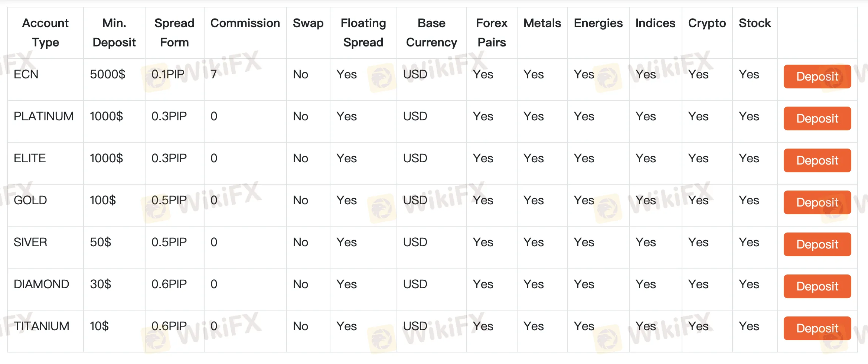The width and height of the screenshot is (868, 364).
Task: Select the Crypto column header
Action: [707, 23]
